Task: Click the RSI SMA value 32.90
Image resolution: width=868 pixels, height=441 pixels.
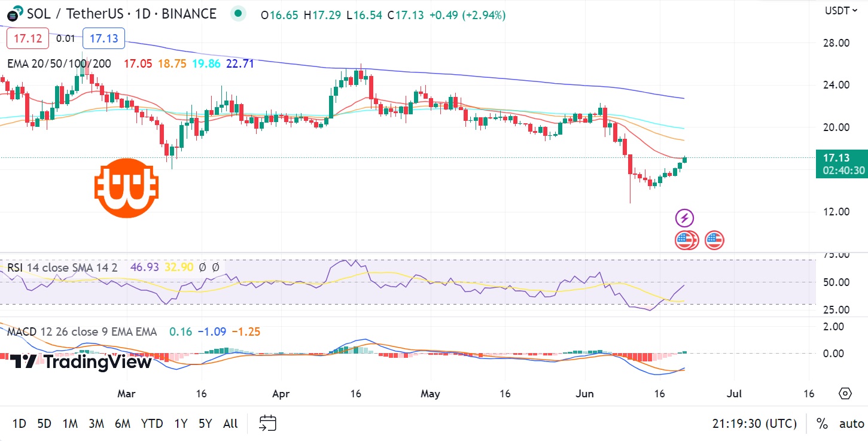Action: point(179,267)
